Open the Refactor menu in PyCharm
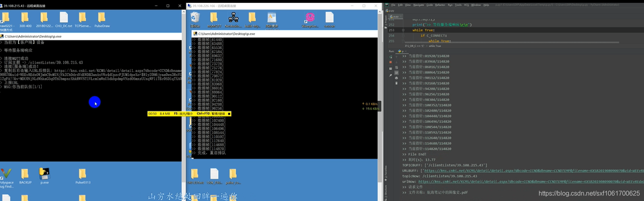 440,5
